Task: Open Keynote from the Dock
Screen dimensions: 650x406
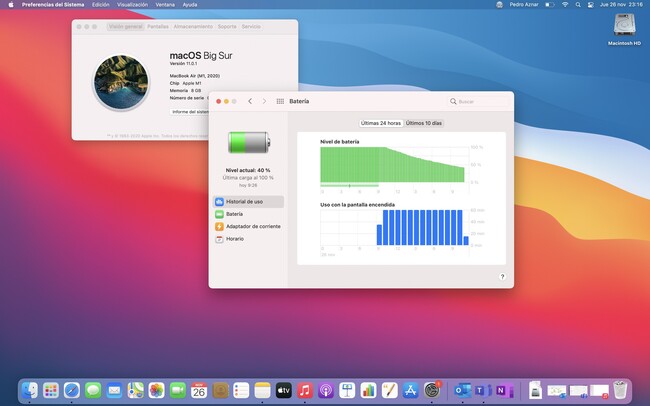Action: (x=347, y=390)
